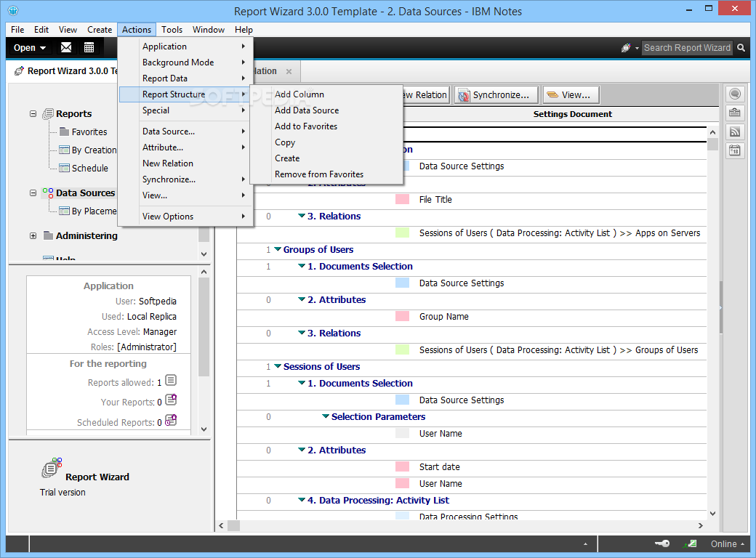This screenshot has height=558, width=756.
Task: Click the By Placement view icon
Action: 64,211
